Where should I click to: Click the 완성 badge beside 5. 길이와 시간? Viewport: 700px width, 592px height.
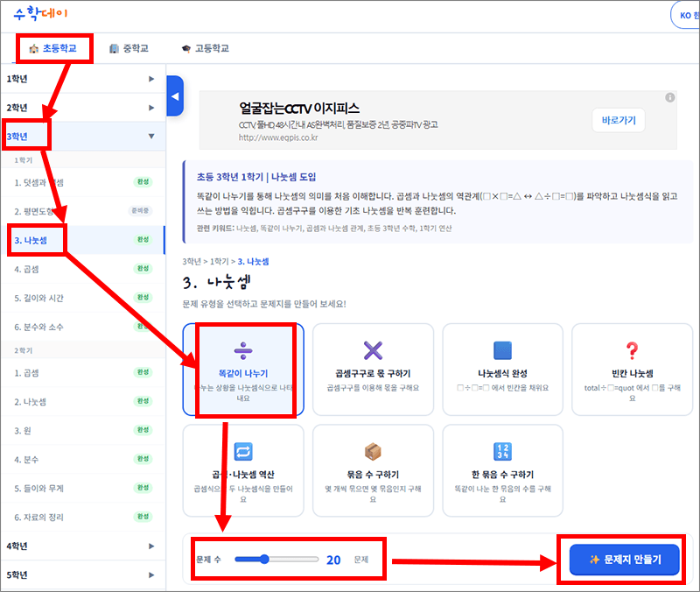[143, 298]
